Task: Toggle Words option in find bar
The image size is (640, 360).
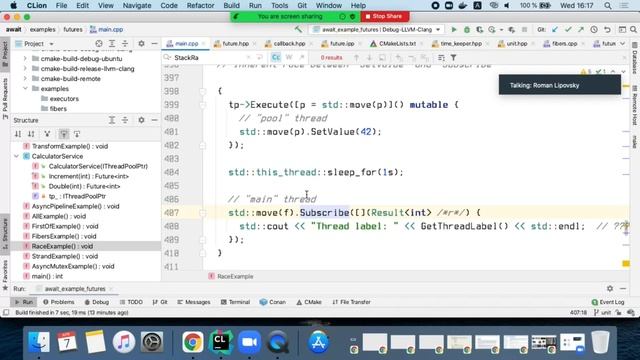Action: 289,58
